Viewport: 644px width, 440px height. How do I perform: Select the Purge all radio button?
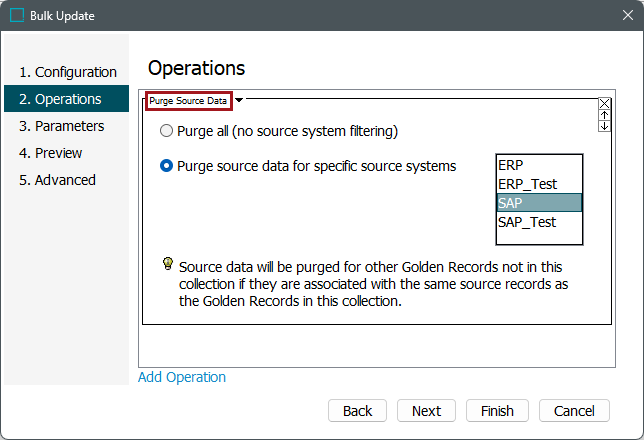[x=166, y=131]
